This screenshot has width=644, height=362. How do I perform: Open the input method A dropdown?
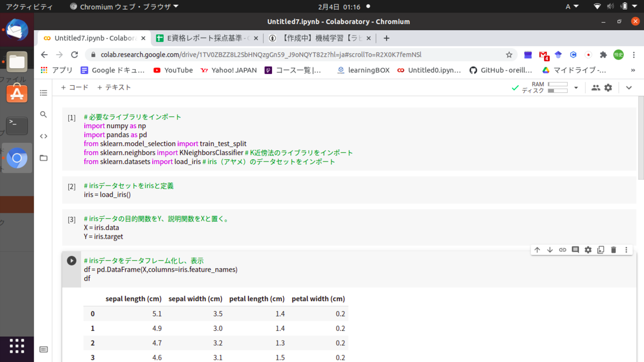point(572,6)
